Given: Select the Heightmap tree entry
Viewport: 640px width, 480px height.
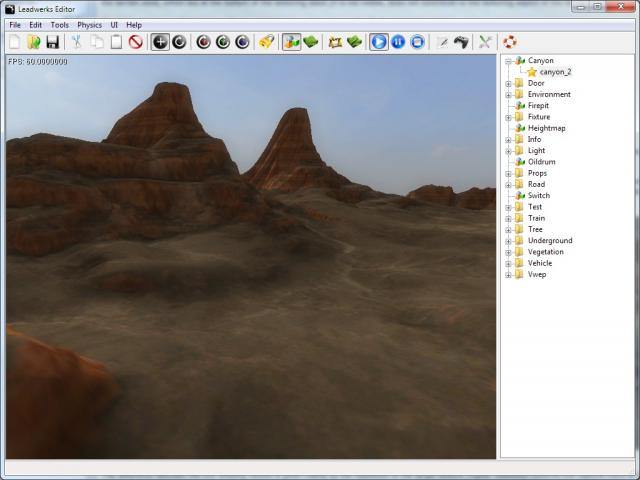Looking at the screenshot, I should pos(547,128).
